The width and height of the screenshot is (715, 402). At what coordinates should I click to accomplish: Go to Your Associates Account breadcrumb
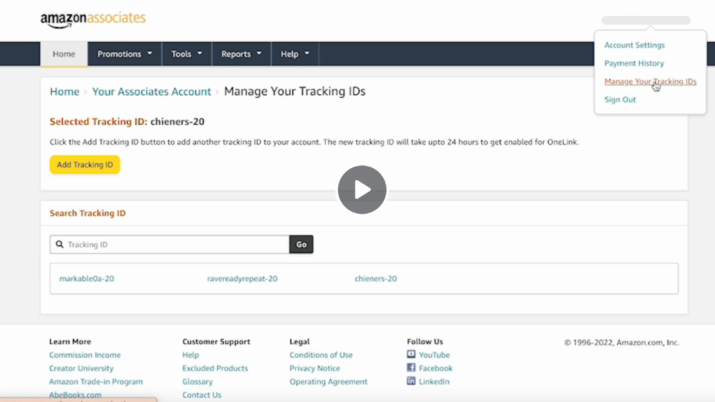[x=151, y=92]
